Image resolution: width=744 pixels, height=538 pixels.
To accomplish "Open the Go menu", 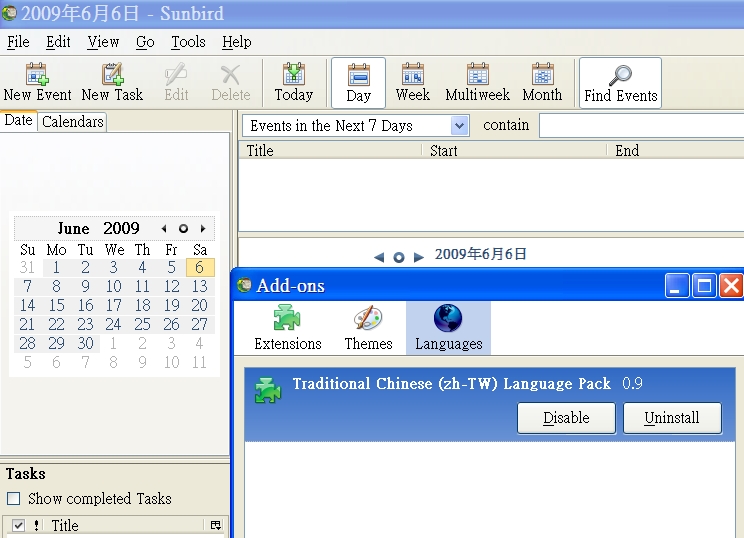I will [145, 42].
